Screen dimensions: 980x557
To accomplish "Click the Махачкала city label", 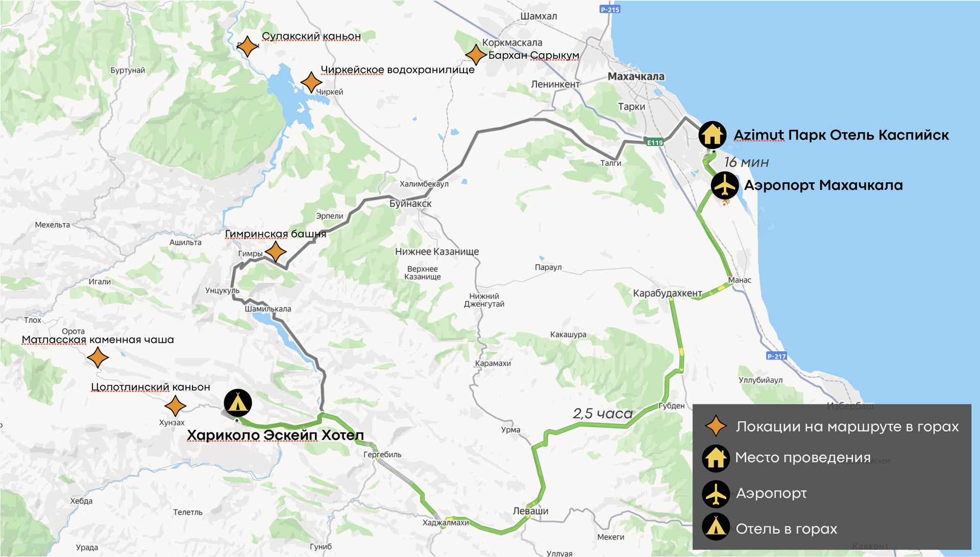I will pyautogui.click(x=636, y=77).
